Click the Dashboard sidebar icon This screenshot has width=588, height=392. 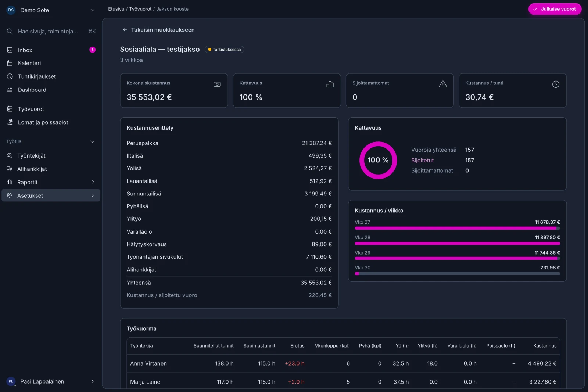point(10,90)
